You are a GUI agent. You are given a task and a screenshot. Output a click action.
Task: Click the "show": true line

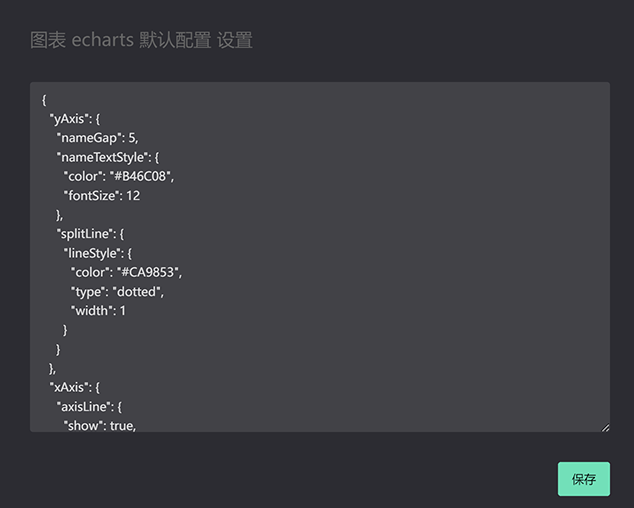pyautogui.click(x=99, y=426)
